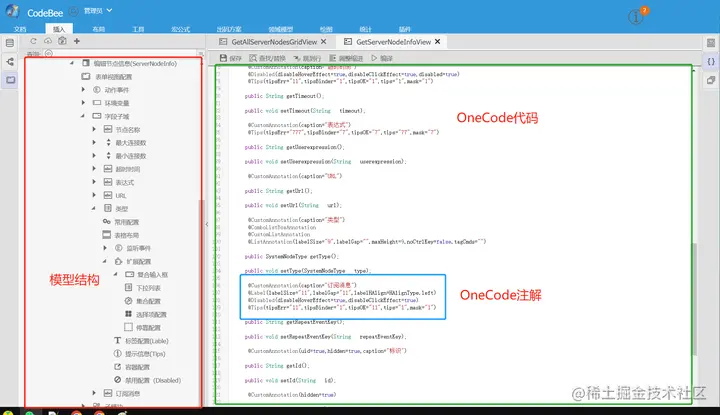Expand the 订阅消息 field node

pyautogui.click(x=94, y=393)
